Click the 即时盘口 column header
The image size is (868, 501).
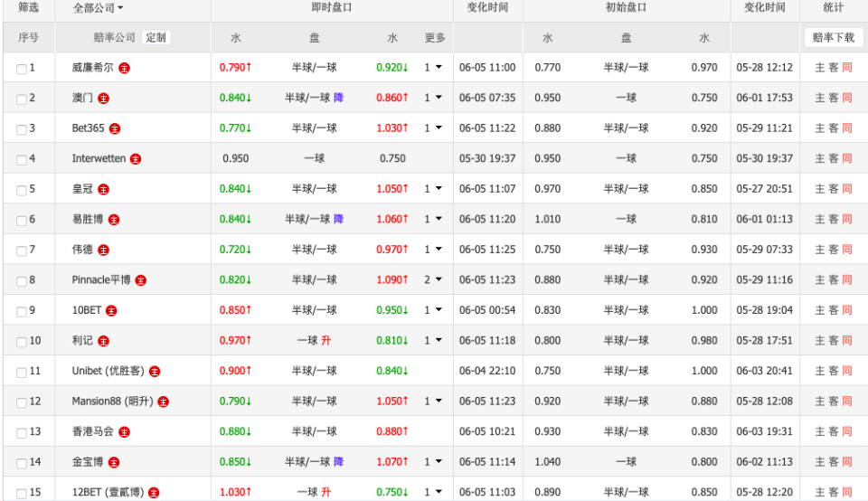pos(332,8)
